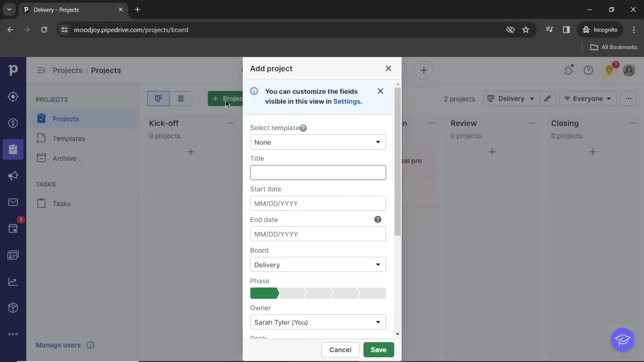This screenshot has height=362, width=644.
Task: Click the Cancel button to dismiss dialog
Action: [x=340, y=350]
